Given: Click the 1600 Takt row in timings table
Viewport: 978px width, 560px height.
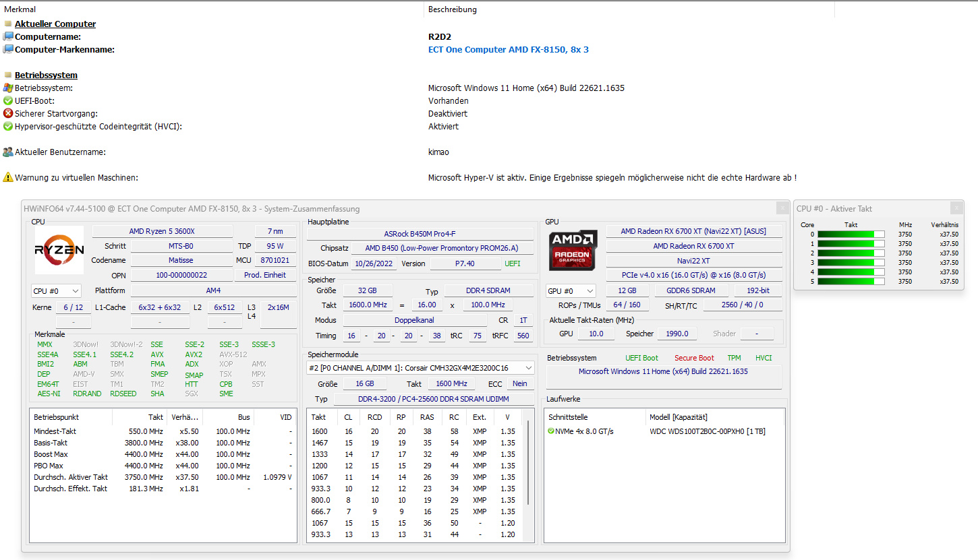Looking at the screenshot, I should [x=415, y=431].
